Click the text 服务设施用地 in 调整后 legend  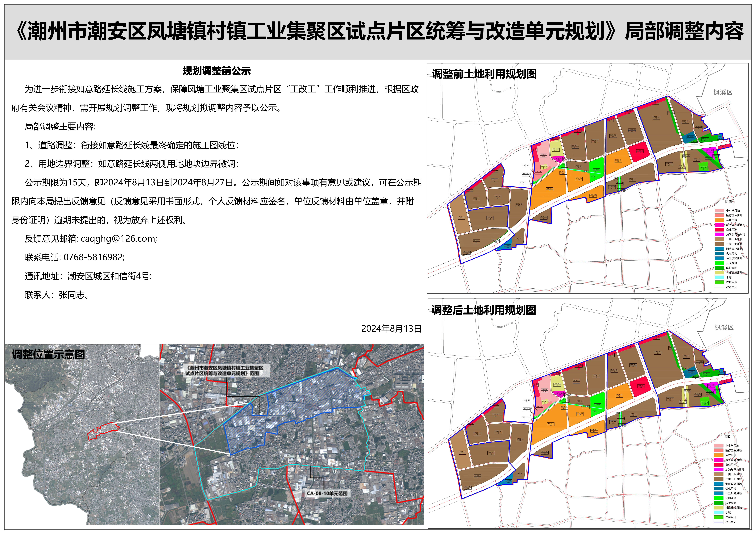(734, 460)
